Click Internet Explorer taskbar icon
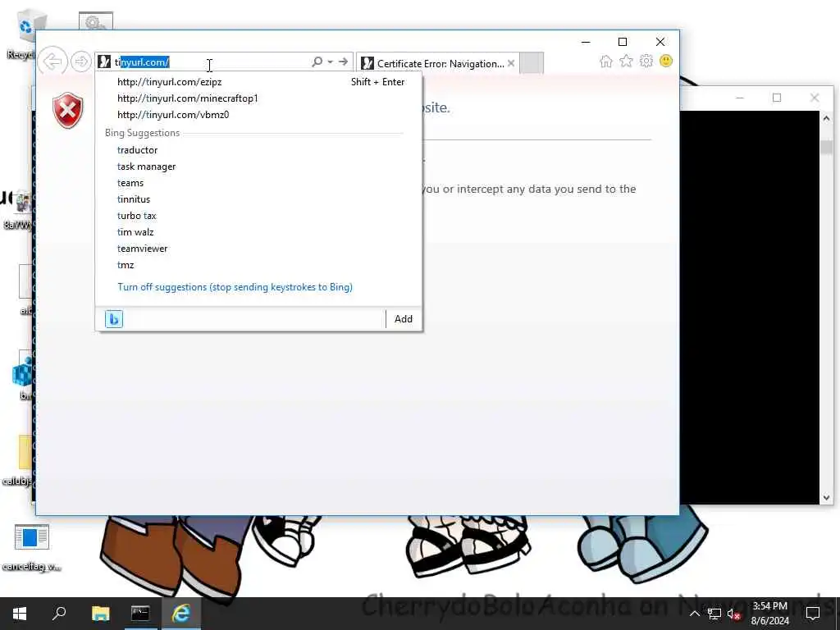This screenshot has height=630, width=840. [x=181, y=614]
